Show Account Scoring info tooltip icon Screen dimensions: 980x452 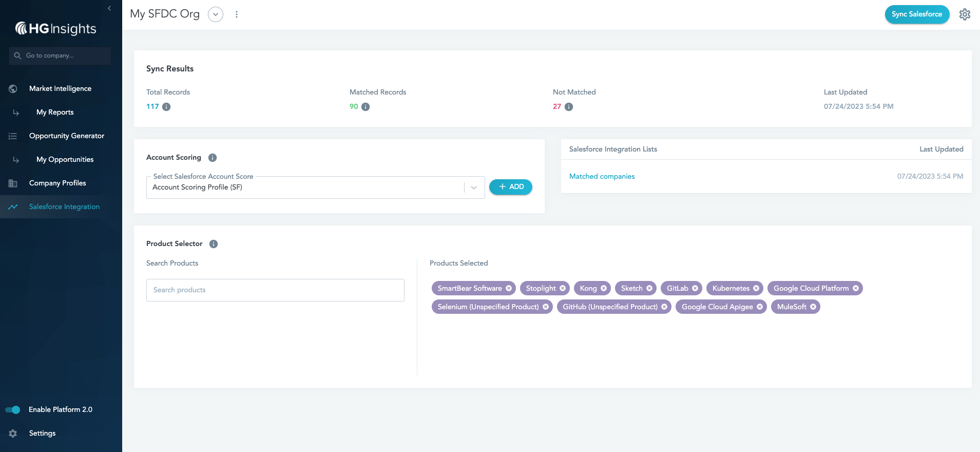pos(213,158)
